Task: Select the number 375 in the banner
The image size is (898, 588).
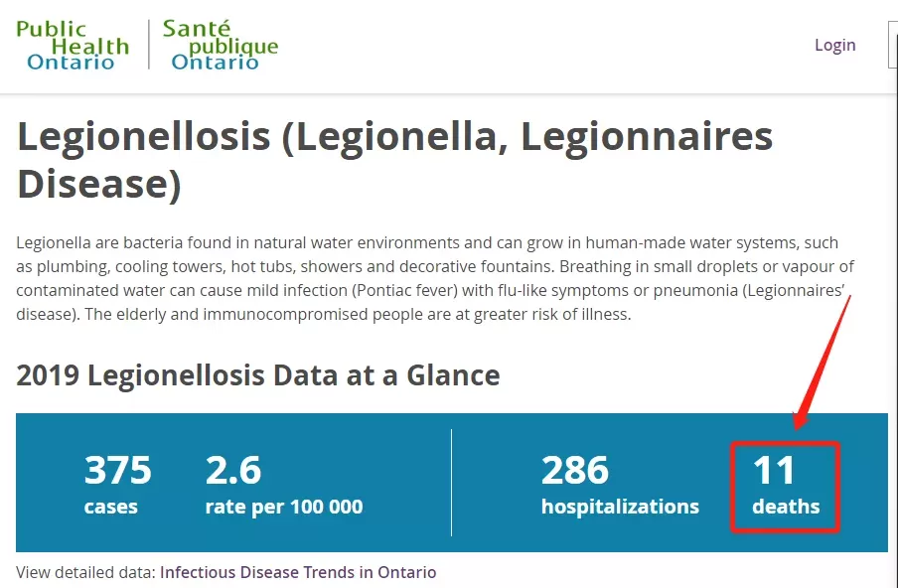Action: pyautogui.click(x=117, y=470)
